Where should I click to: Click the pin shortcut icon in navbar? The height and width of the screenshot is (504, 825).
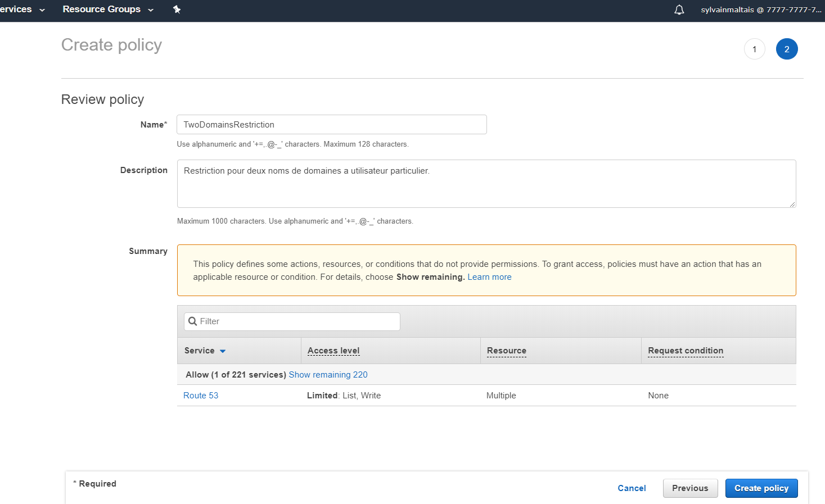coord(177,10)
